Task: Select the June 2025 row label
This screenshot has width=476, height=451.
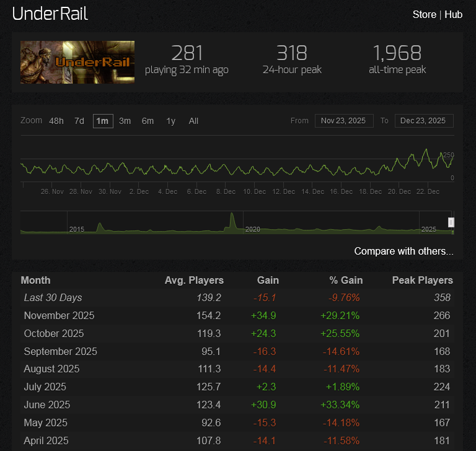Action: click(x=46, y=405)
